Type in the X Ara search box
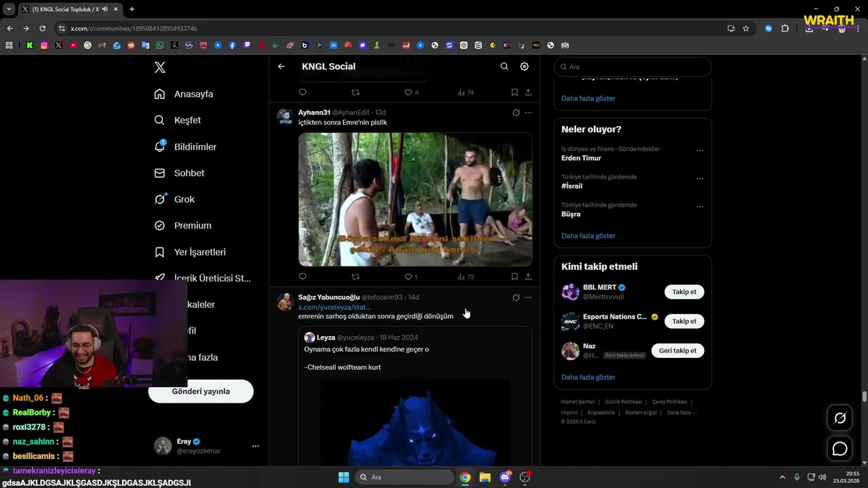 click(633, 67)
